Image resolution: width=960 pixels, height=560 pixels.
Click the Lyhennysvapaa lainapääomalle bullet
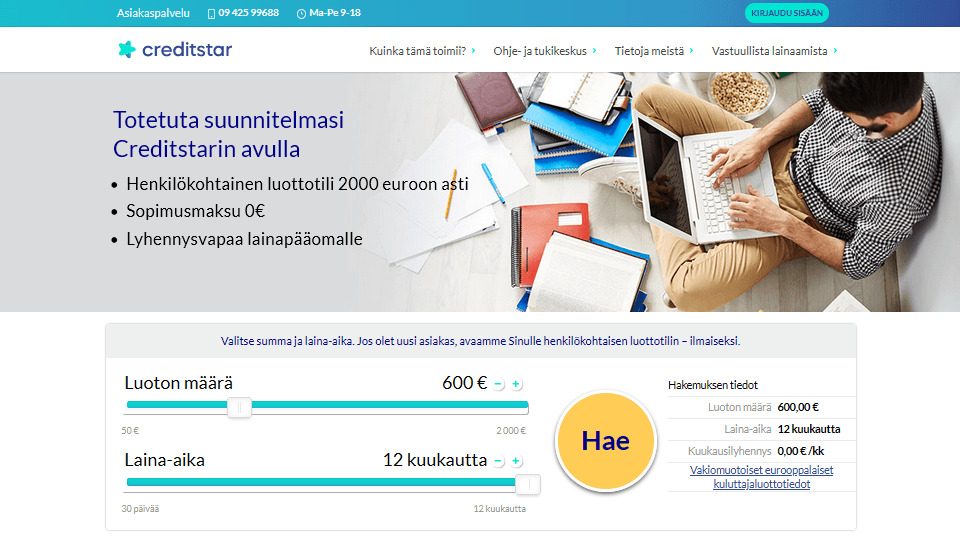point(244,239)
